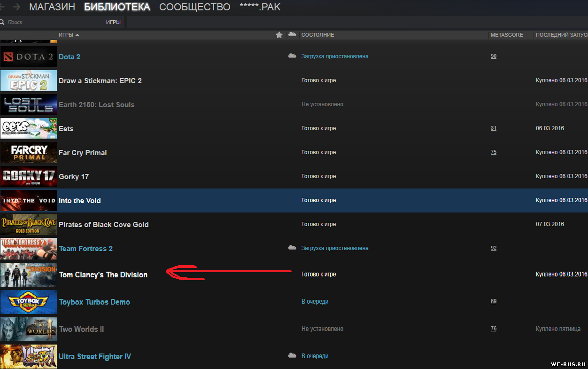Sort by the ИГРЫ column header

[69, 35]
